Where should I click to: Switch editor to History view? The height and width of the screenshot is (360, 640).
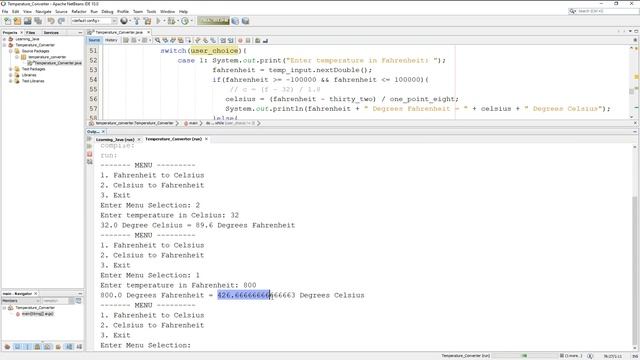tap(111, 40)
